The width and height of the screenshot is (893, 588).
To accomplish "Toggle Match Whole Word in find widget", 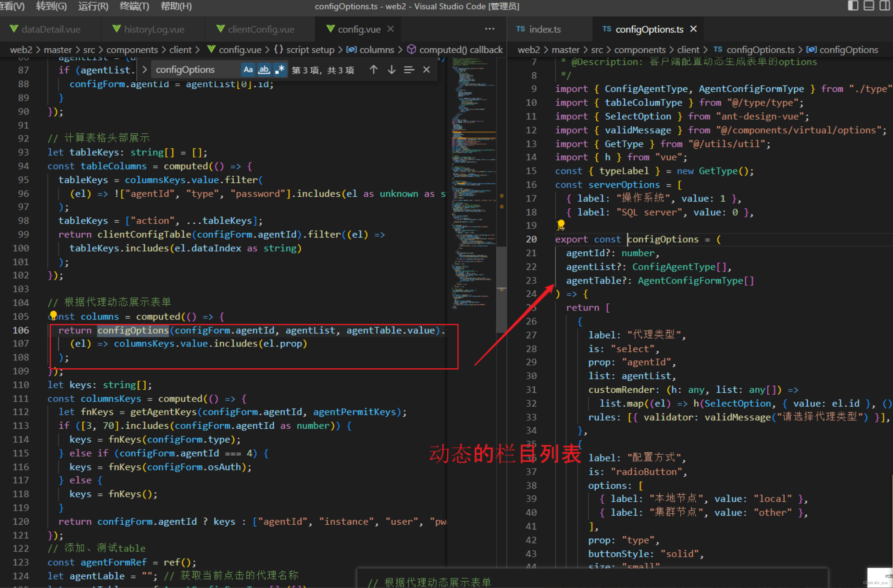I will (264, 70).
